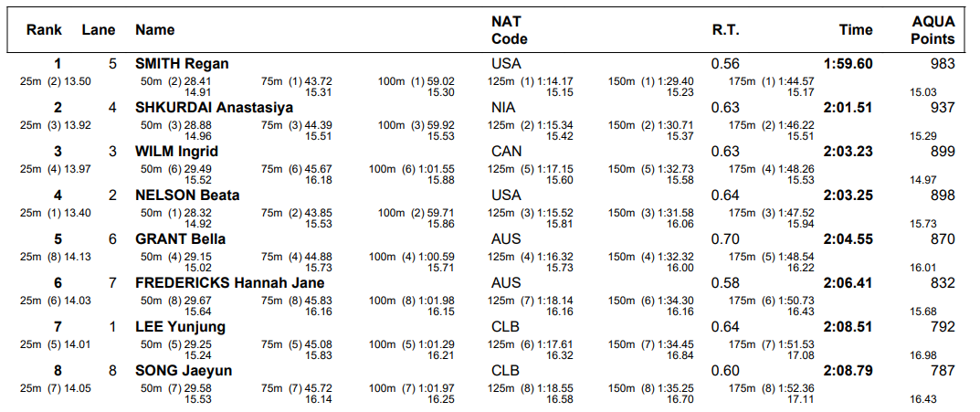Click on SONG Jaeyun's name

click(x=184, y=371)
